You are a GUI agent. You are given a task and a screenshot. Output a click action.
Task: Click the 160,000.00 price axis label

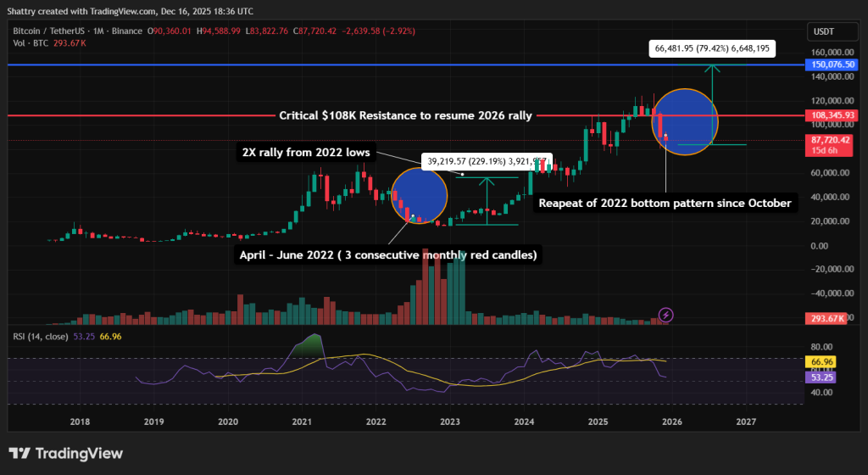tap(832, 53)
